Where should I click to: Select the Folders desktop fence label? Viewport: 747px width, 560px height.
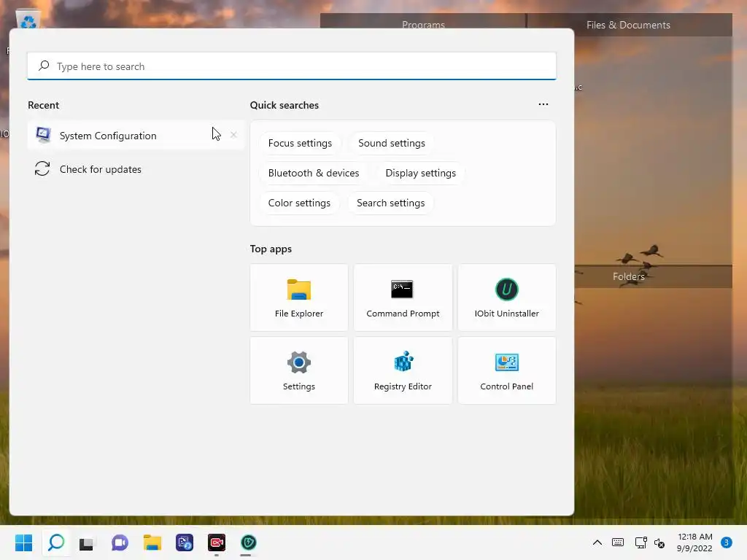point(629,276)
